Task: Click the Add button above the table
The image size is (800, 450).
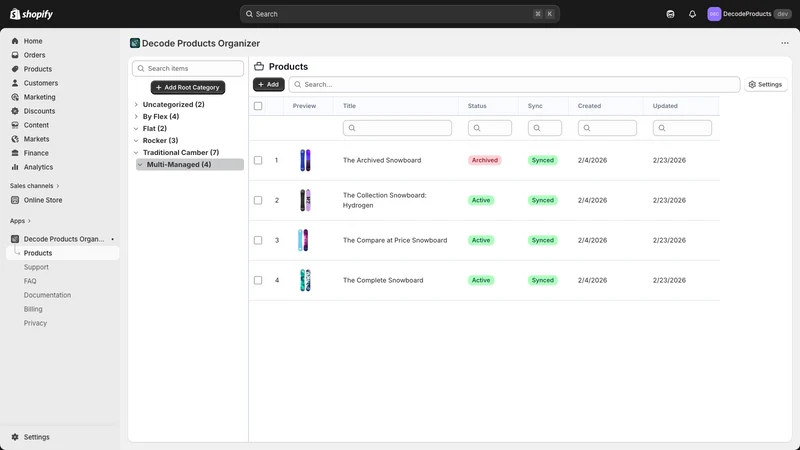Action: [268, 84]
